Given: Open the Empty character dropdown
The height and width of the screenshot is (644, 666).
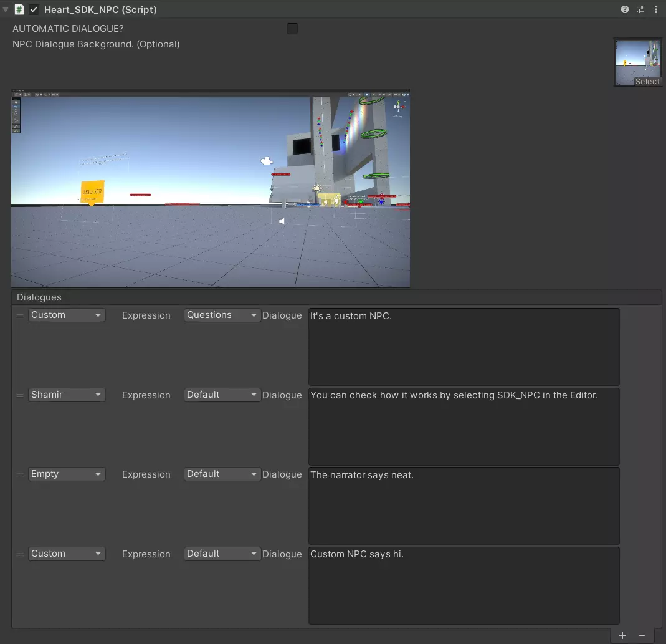Looking at the screenshot, I should tap(67, 474).
